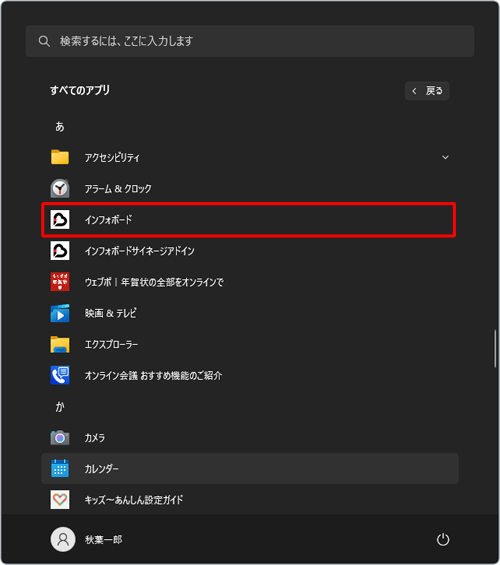Select the インフォボードサイネージアドイン label
This screenshot has width=500, height=565.
click(139, 251)
